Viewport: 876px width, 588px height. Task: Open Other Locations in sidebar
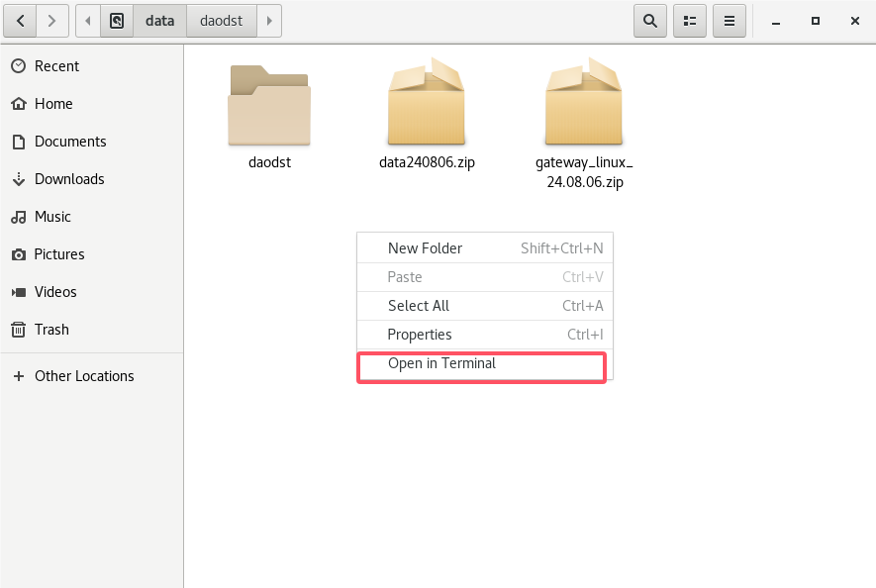point(92,376)
